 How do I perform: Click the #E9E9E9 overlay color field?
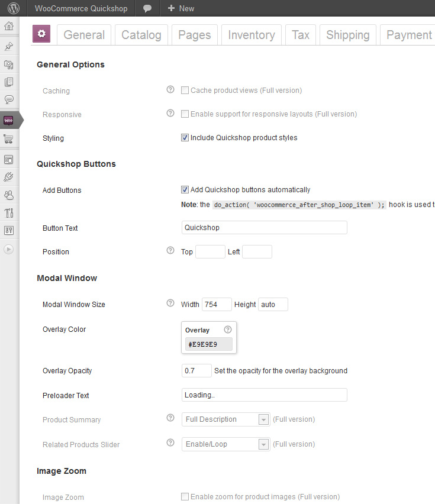209,344
